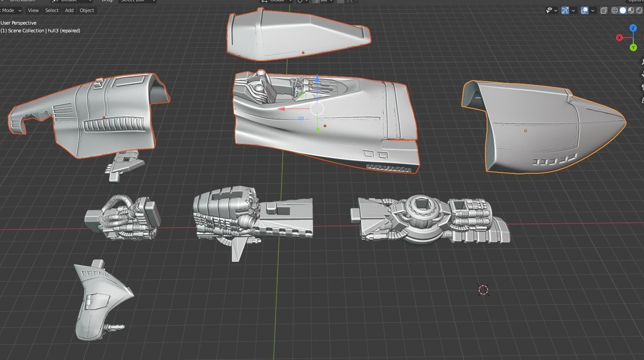The height and width of the screenshot is (360, 644).
Task: Select the right engine part with ring
Action: [x=430, y=220]
